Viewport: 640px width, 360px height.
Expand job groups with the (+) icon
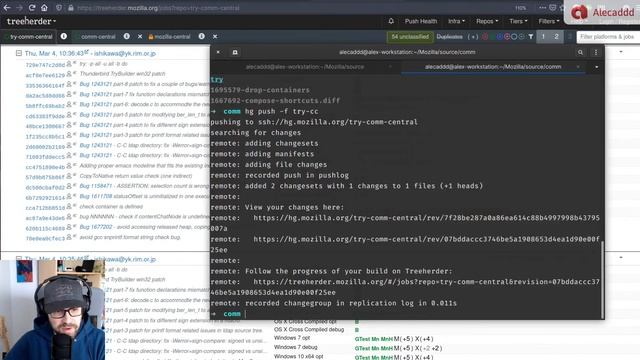(x=473, y=37)
